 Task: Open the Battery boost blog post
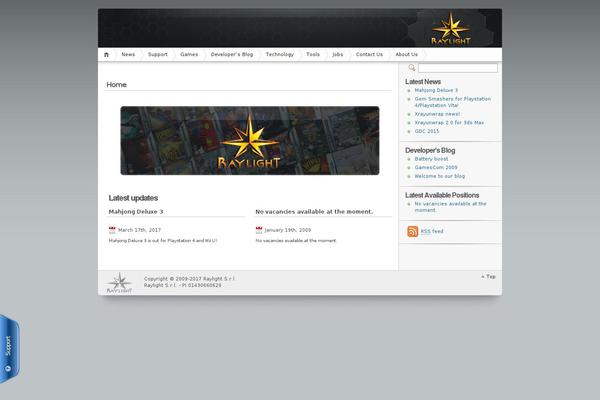coord(431,159)
